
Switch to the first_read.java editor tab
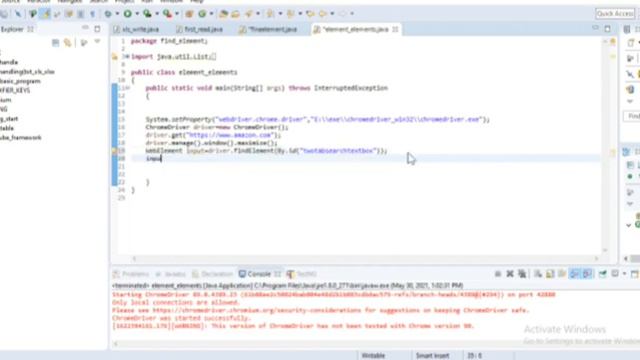tap(200, 29)
